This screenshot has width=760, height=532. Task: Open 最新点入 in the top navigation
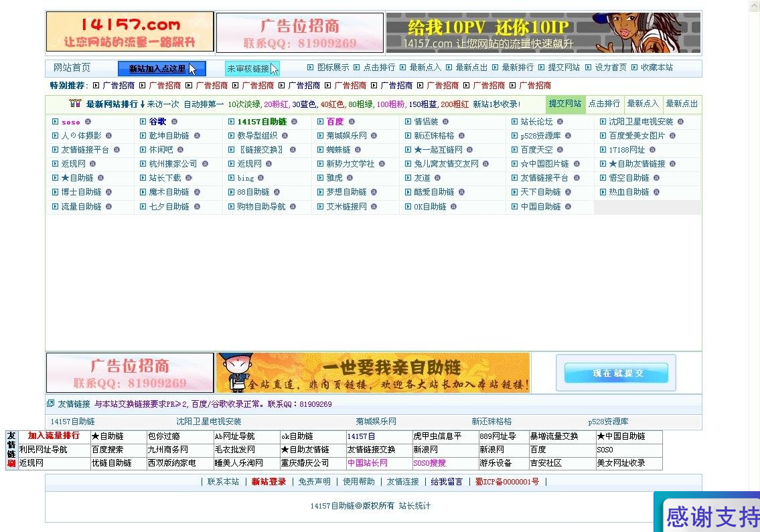click(x=425, y=68)
